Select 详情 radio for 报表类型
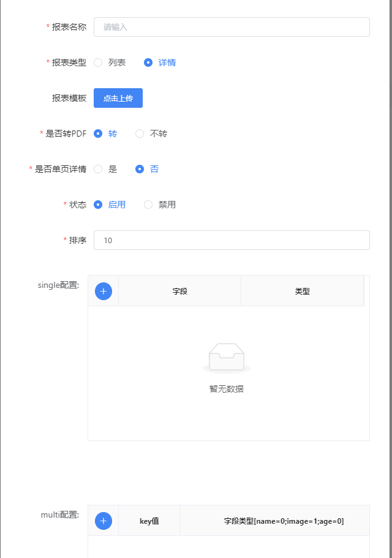Screen dimensions: 392x558 [x=148, y=62]
